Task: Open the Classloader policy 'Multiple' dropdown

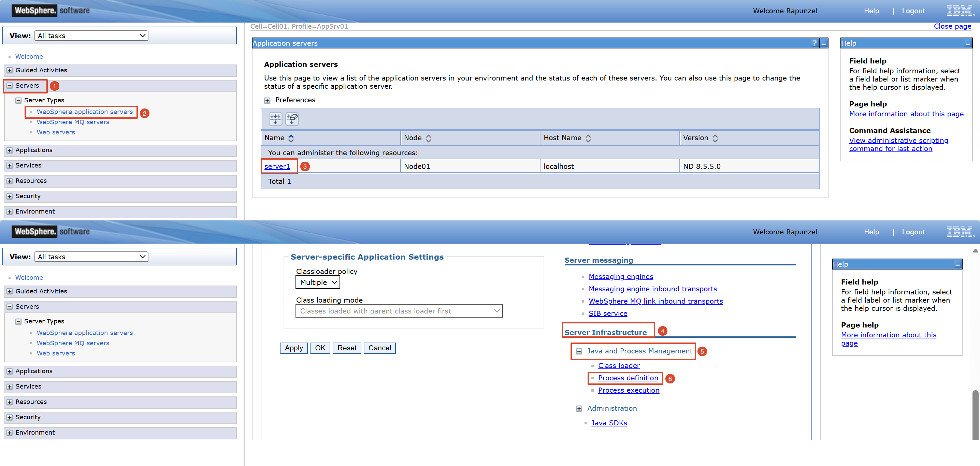Action: coord(318,282)
